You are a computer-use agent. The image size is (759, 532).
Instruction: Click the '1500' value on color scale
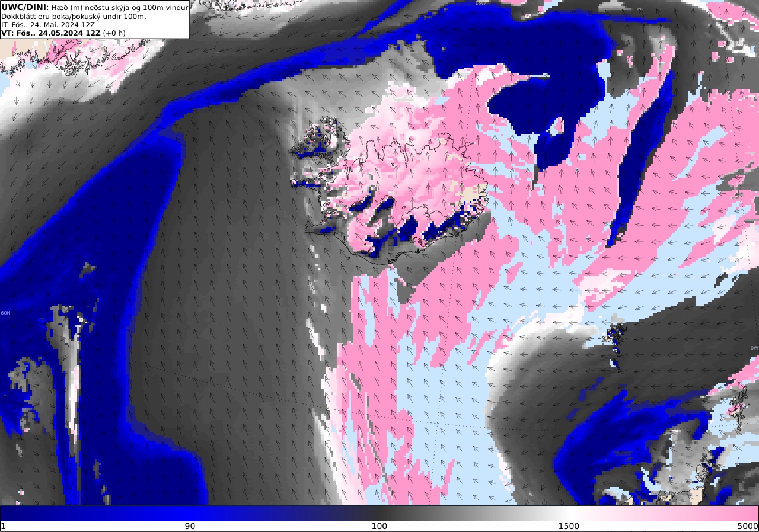click(569, 526)
